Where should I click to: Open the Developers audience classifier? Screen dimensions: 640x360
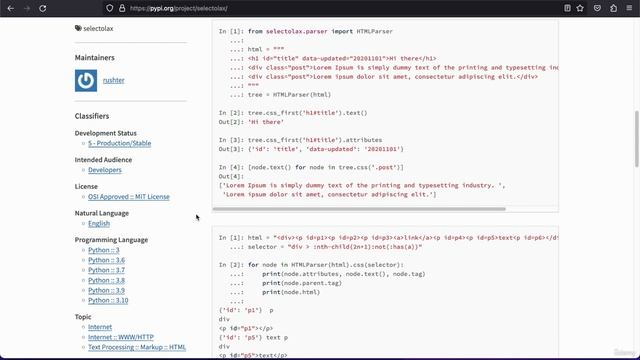coord(105,170)
